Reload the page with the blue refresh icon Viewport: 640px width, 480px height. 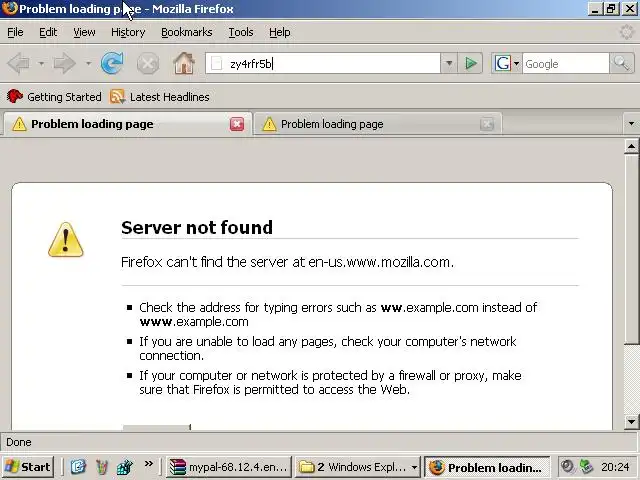(x=112, y=63)
